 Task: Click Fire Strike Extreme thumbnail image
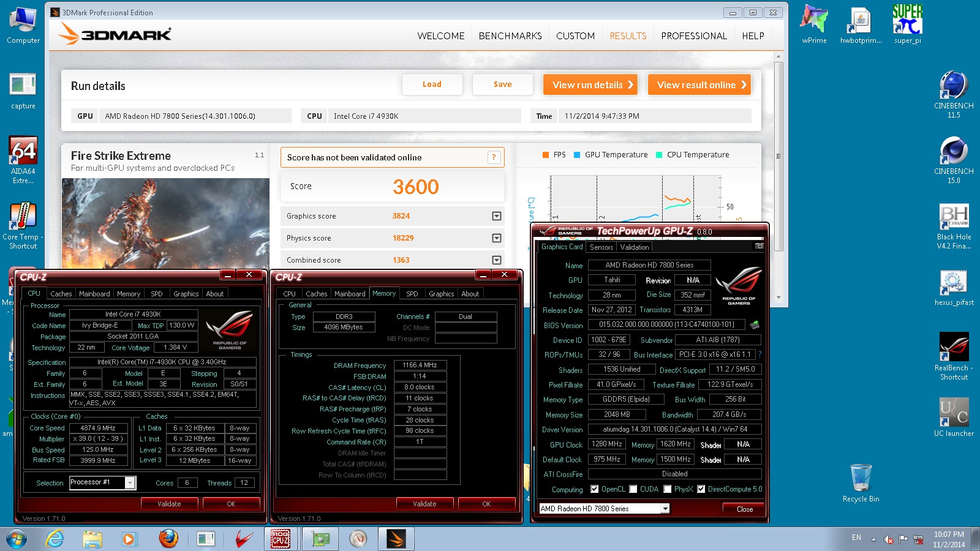click(x=165, y=222)
